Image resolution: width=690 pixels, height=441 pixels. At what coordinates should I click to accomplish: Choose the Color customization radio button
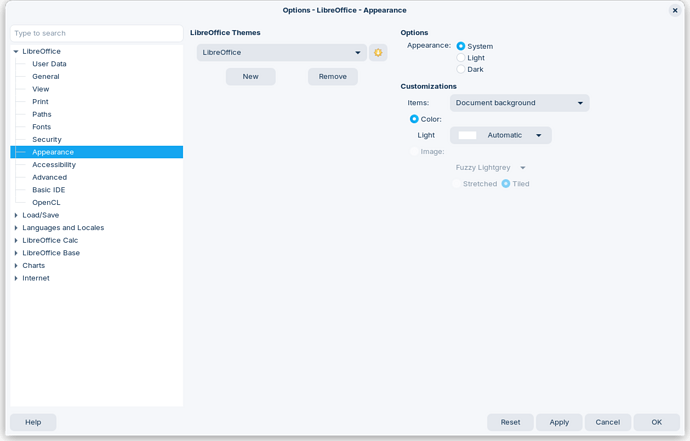(x=414, y=119)
